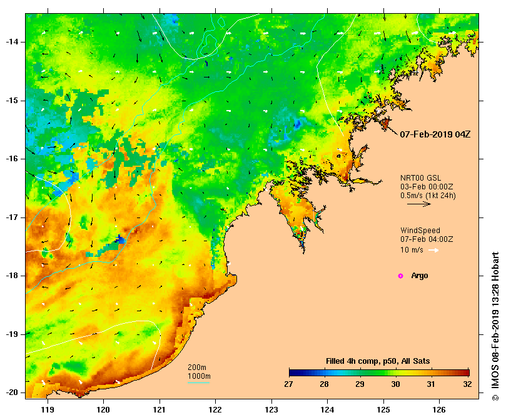
Task: Click the longitude axis label "124"
Action: point(327,410)
